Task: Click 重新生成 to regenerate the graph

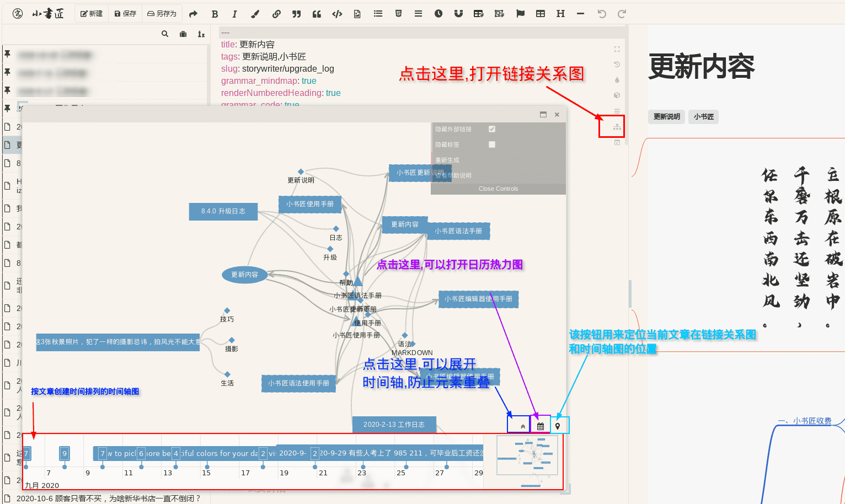Action: click(x=447, y=160)
